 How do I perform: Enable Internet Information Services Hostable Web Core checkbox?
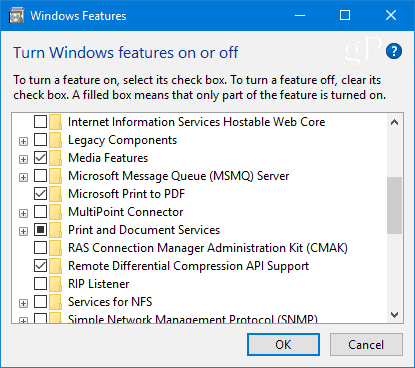pos(40,122)
